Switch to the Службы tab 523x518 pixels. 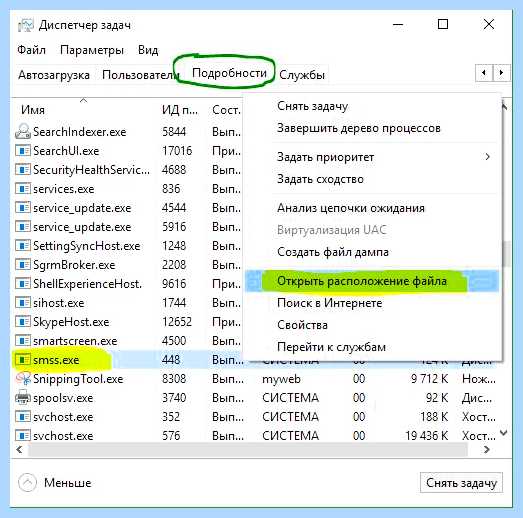coord(302,75)
